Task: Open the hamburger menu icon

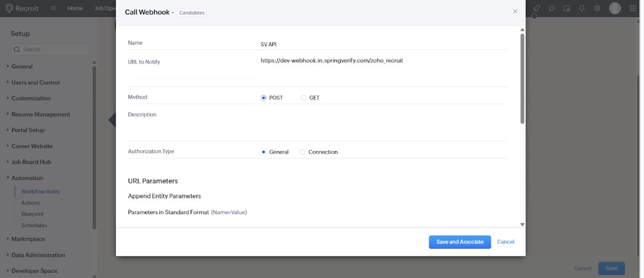Action: [x=53, y=8]
